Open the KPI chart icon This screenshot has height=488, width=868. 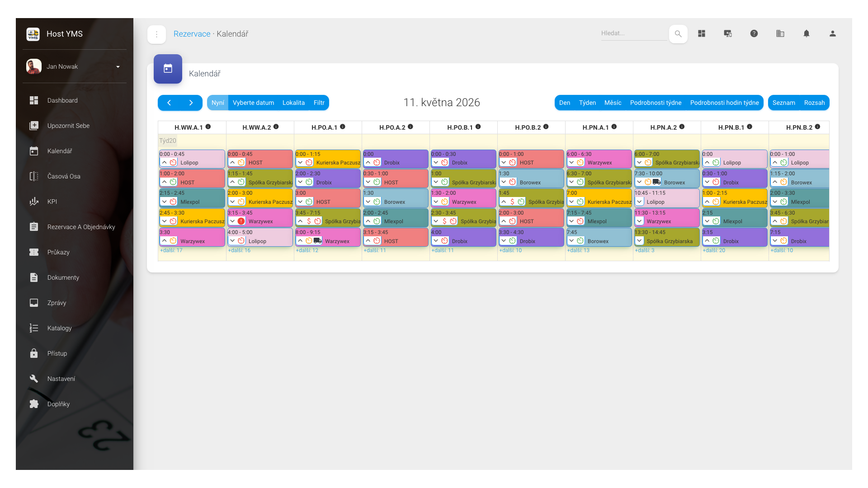point(34,202)
